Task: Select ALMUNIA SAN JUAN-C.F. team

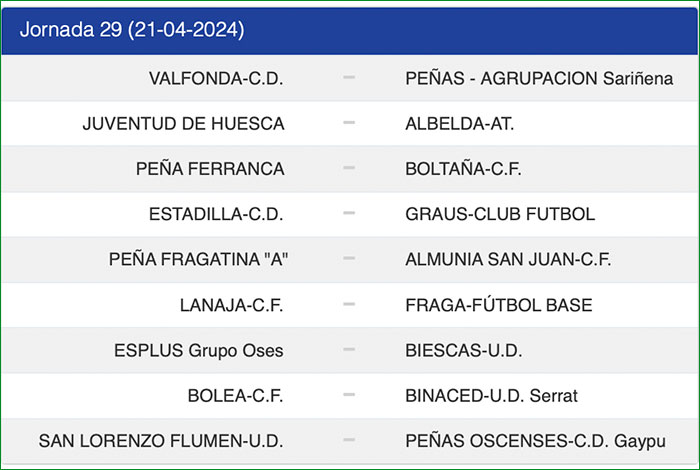Action: 508,259
